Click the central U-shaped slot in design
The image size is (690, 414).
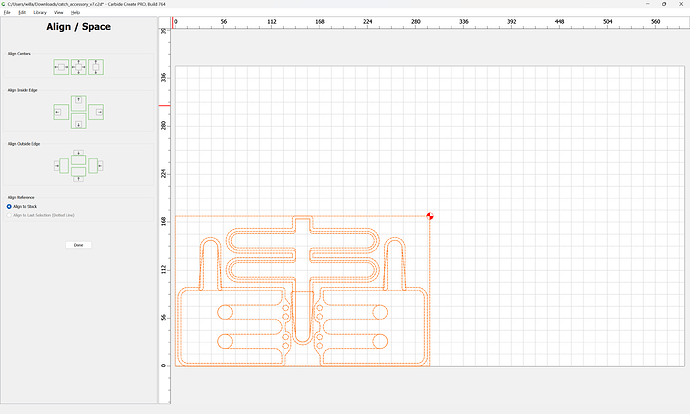pos(302,317)
